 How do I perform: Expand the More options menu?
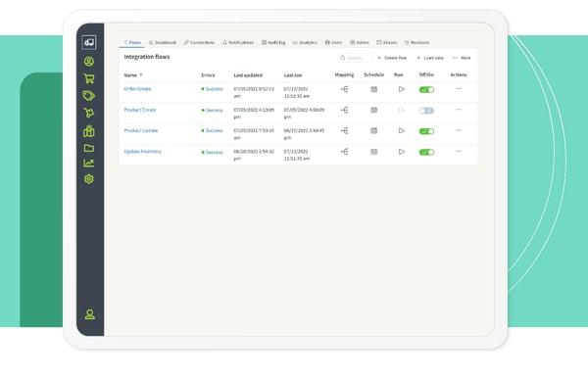coord(462,58)
